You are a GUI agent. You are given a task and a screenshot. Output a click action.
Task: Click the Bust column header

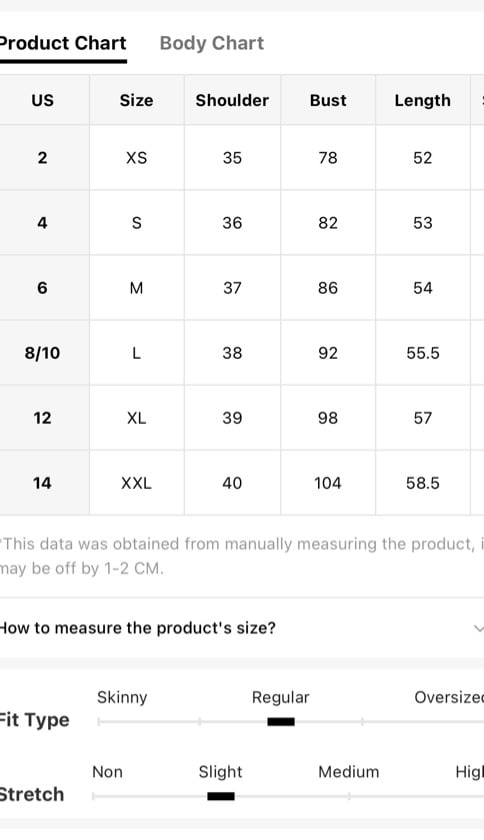click(328, 100)
